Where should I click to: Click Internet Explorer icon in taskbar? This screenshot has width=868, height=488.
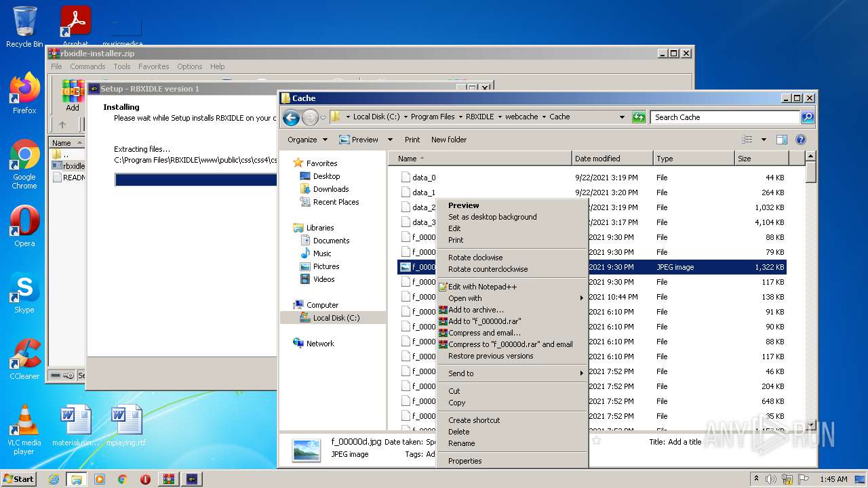coord(54,479)
